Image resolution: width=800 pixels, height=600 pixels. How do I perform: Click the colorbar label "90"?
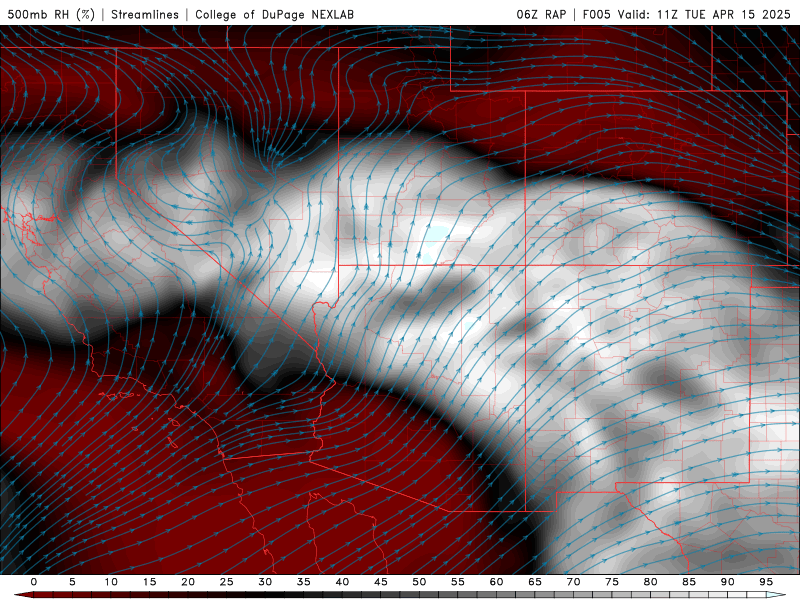pyautogui.click(x=727, y=582)
